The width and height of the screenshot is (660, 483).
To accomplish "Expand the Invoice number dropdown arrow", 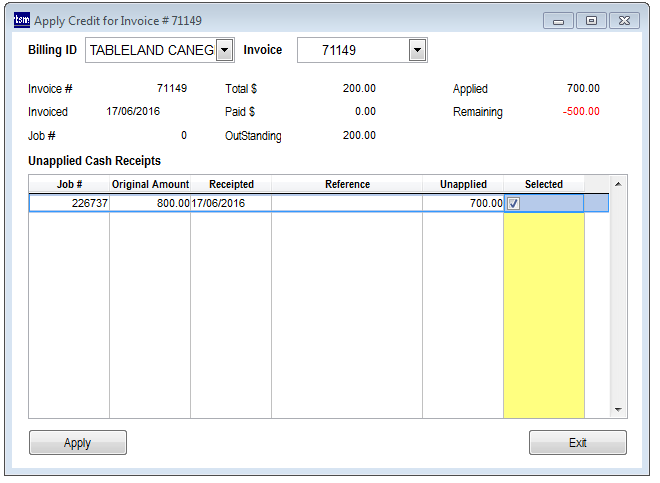I will [x=418, y=50].
